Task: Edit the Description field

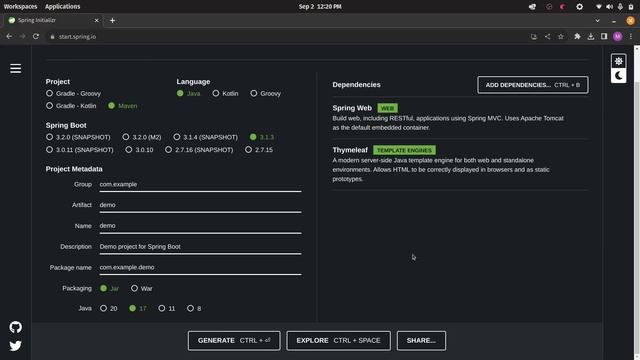Action: 200,247
